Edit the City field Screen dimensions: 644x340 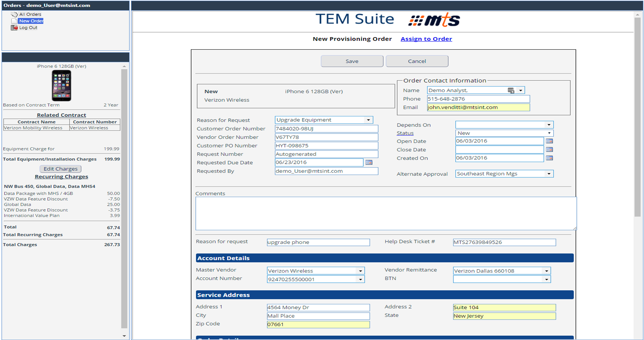(x=318, y=316)
